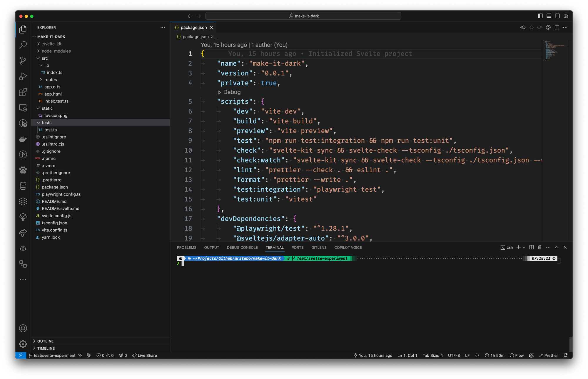Expand the OUTLINE section
588x379 pixels.
coord(45,341)
